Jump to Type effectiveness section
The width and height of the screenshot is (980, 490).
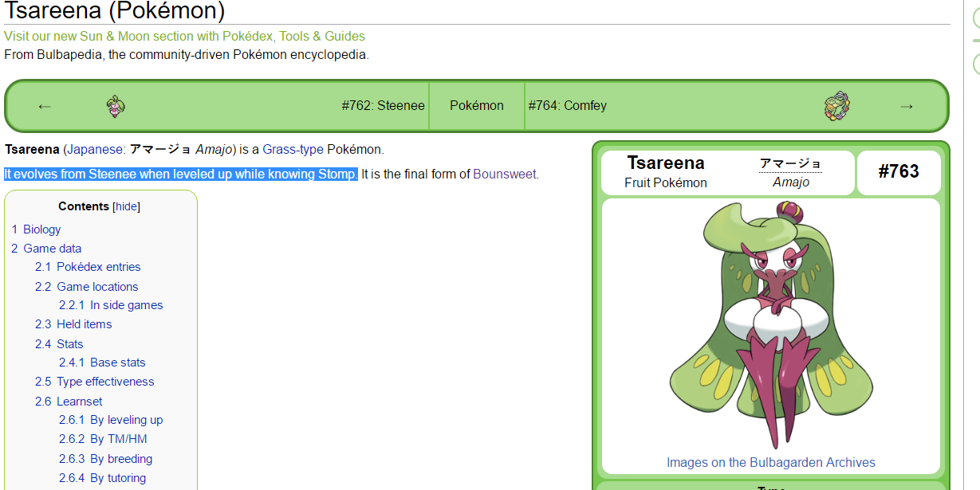105,382
